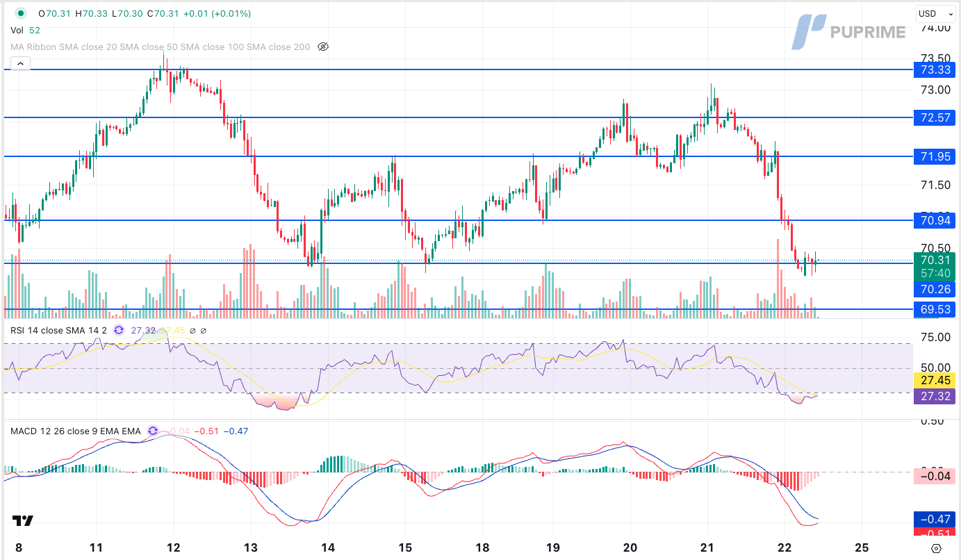Click date label 15 on the time axis
Image resolution: width=961 pixels, height=560 pixels.
pyautogui.click(x=406, y=547)
